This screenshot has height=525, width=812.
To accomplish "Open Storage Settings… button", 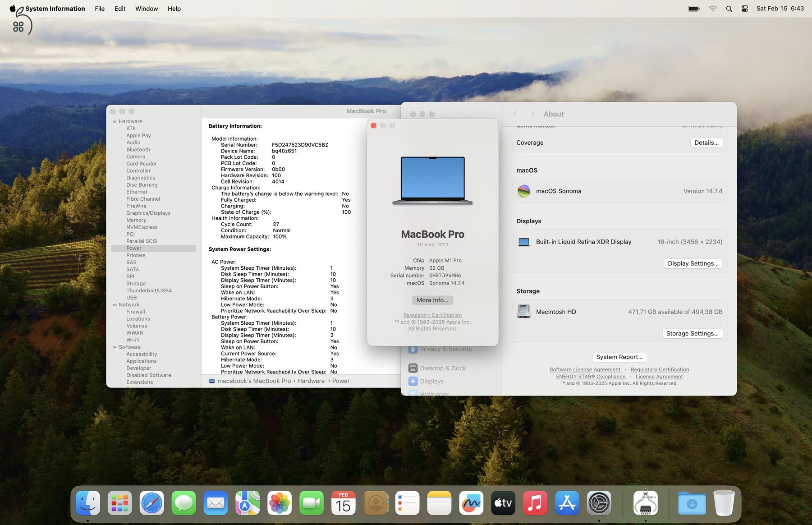I will point(692,333).
